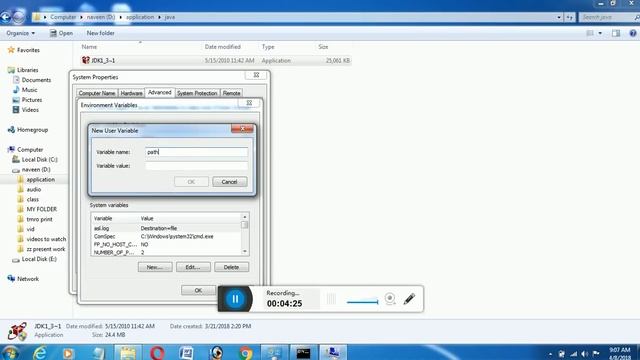
Task: Click the address bar refresh button
Action: tap(569, 17)
